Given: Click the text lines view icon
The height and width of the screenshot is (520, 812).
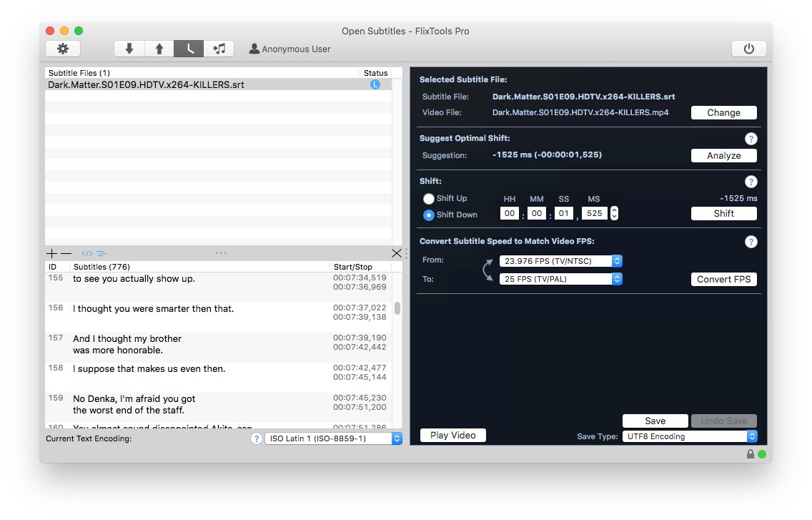Looking at the screenshot, I should [101, 253].
